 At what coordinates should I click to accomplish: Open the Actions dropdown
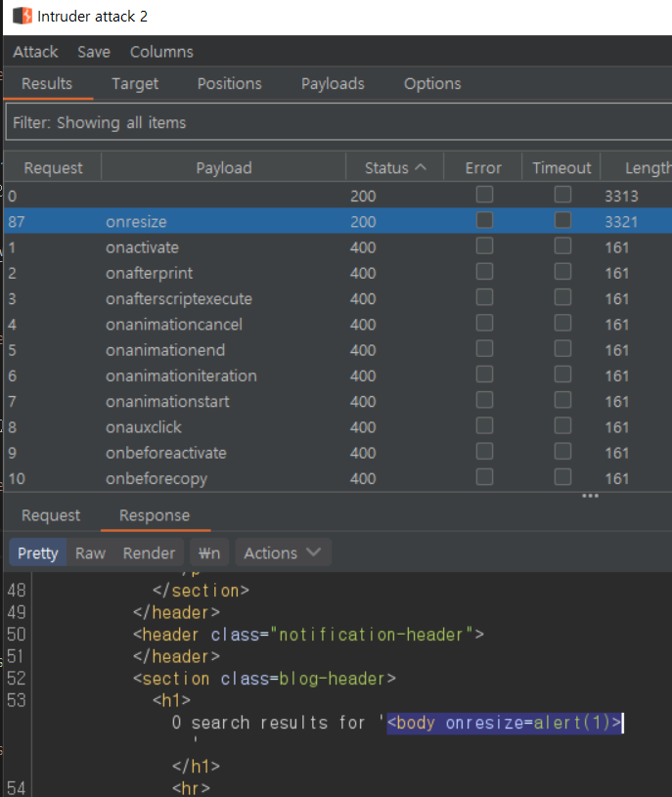coord(283,553)
